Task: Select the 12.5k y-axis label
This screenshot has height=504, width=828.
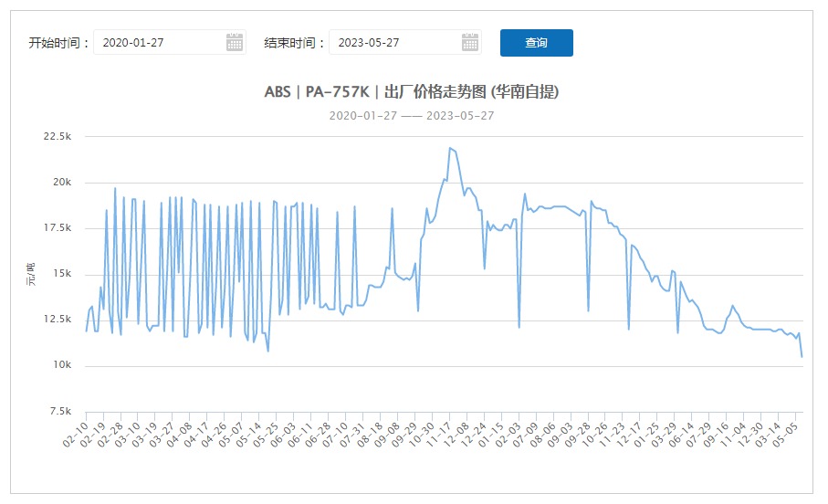Action: pos(57,319)
